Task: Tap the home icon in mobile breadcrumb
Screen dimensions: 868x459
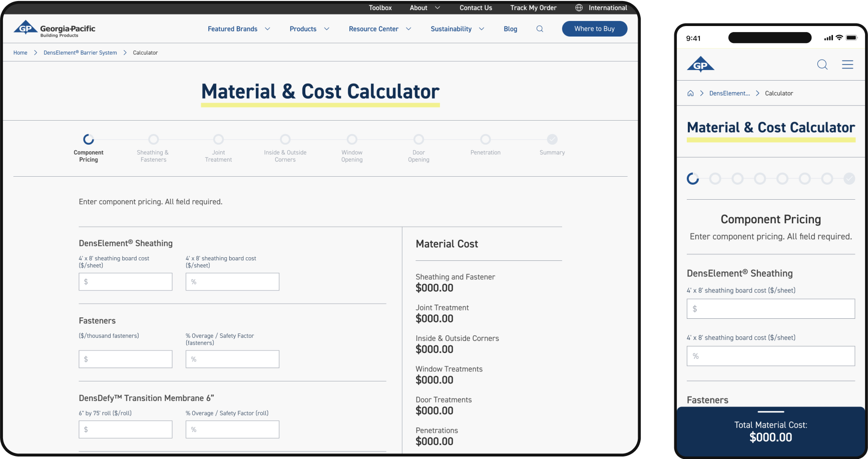Action: (x=690, y=93)
